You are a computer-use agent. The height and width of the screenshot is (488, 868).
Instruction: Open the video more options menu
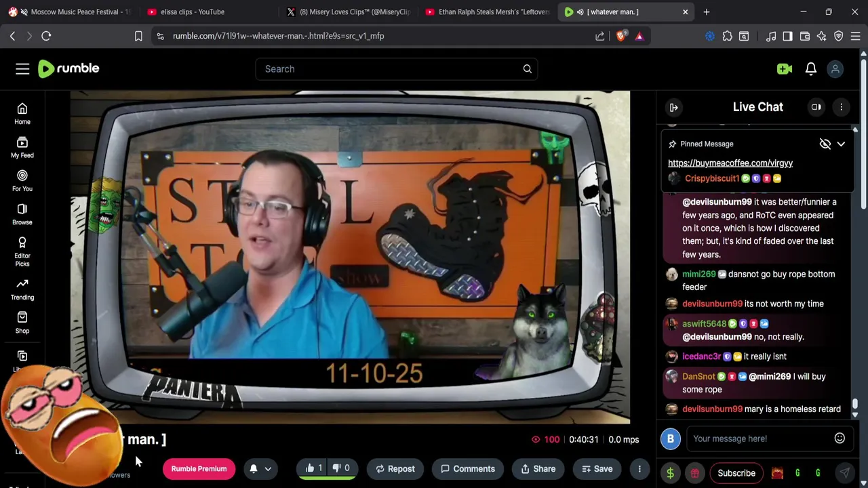639,468
